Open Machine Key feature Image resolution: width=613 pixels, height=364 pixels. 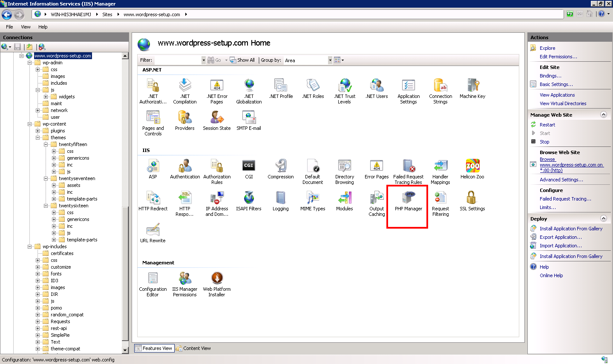472,89
